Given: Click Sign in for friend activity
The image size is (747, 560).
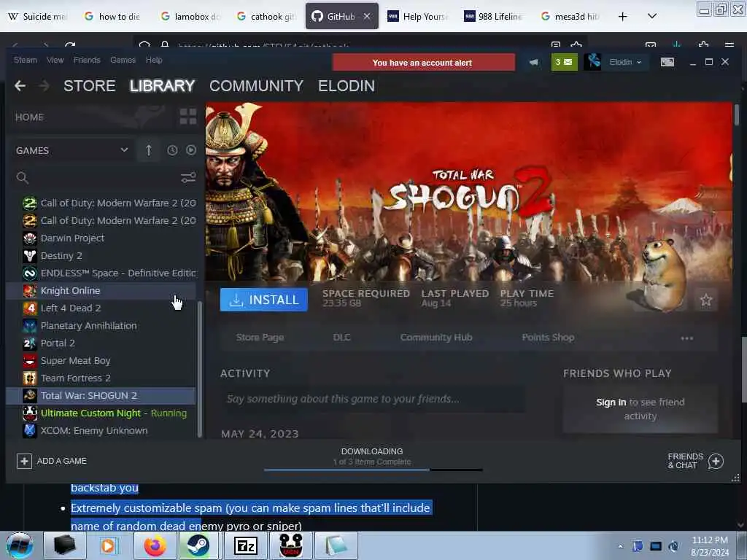Looking at the screenshot, I should pos(611,402).
